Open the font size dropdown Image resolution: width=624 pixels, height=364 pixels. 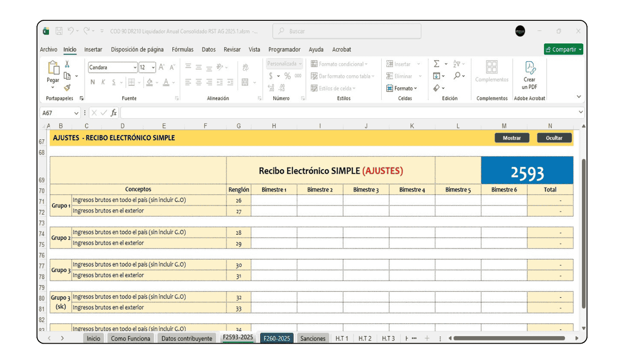[153, 67]
